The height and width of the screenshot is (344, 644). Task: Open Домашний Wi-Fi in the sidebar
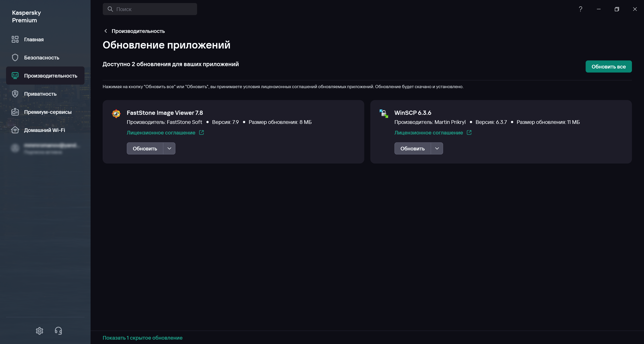pos(44,130)
